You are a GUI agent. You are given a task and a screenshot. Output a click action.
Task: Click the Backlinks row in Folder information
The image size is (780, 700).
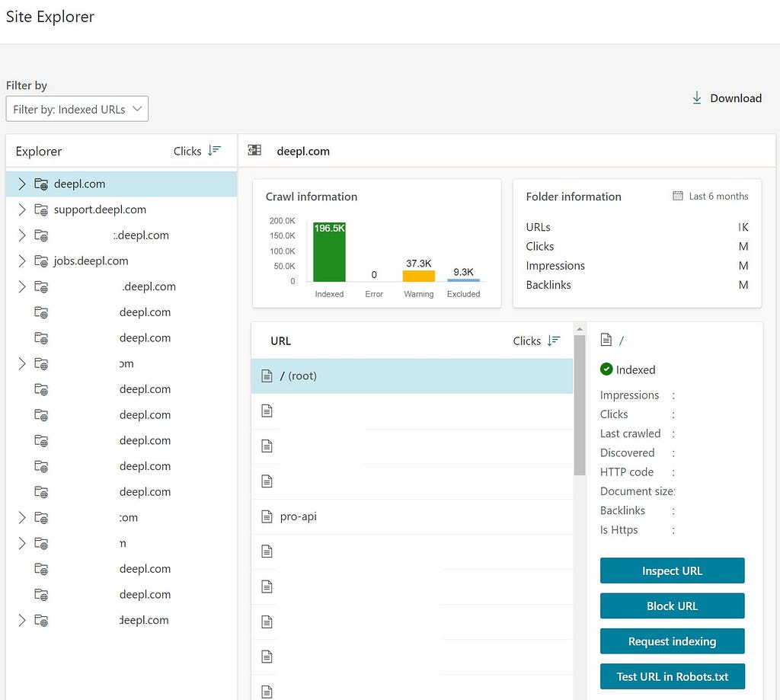637,285
